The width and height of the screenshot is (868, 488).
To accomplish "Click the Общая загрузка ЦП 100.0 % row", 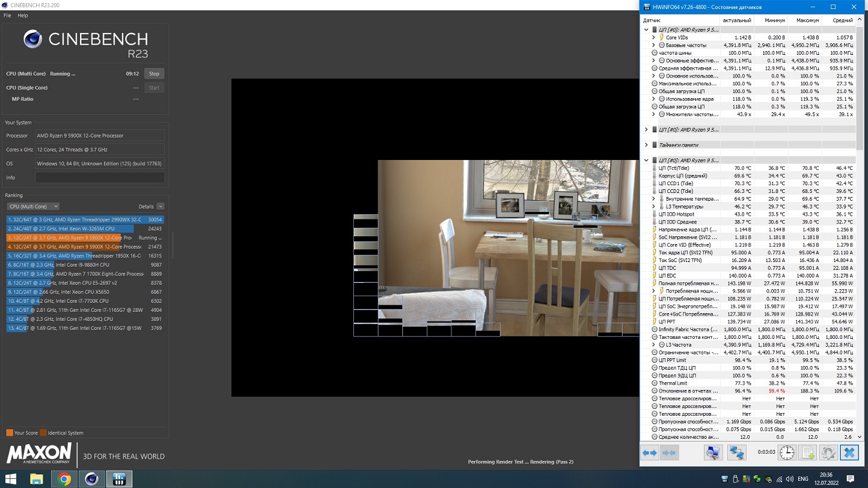I will coord(749,92).
